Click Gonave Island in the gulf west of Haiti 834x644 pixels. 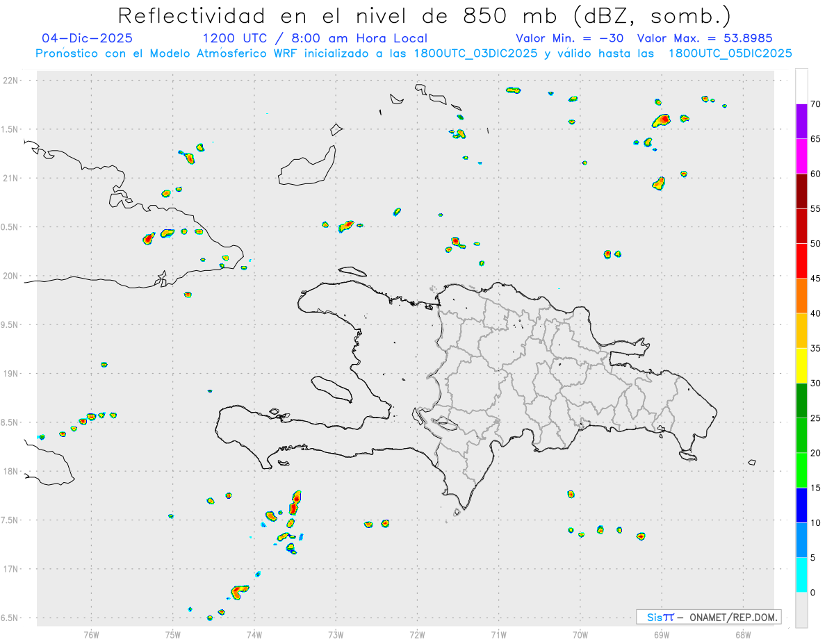[x=331, y=389]
